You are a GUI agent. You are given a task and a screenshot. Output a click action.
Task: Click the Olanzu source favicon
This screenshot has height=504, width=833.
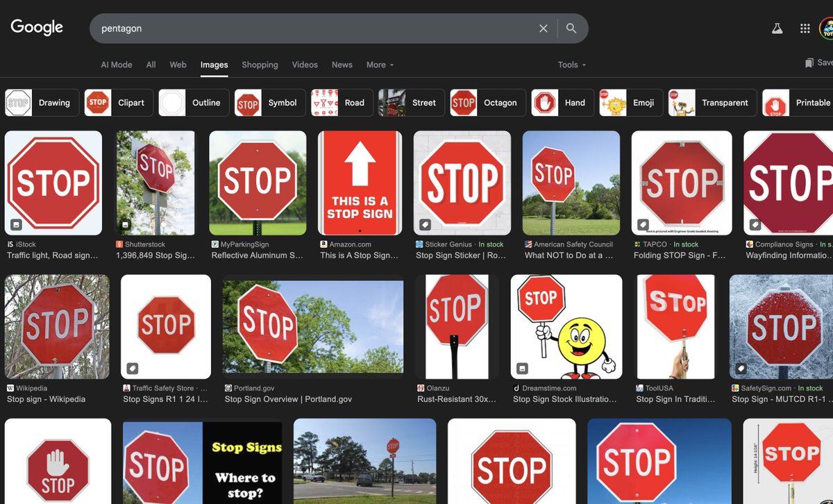421,388
